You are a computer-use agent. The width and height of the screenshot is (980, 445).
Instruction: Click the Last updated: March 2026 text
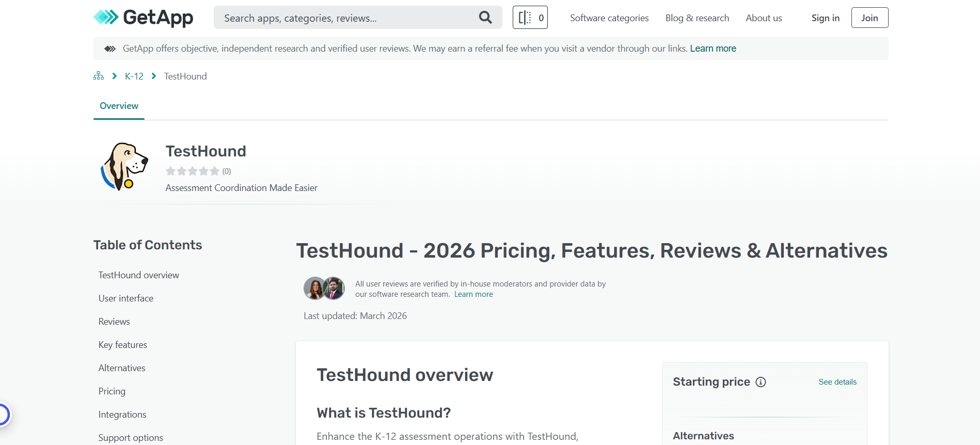pos(355,316)
